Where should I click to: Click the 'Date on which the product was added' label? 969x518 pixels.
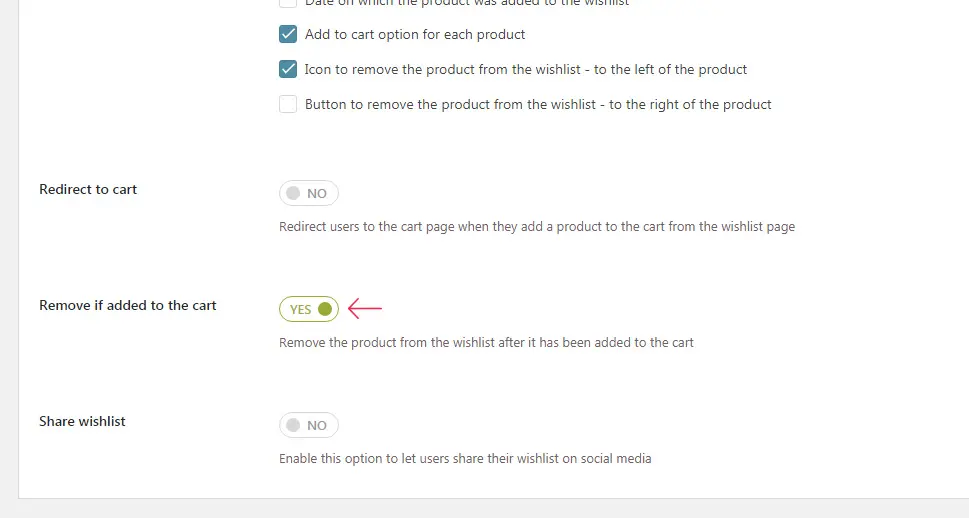pos(467,3)
